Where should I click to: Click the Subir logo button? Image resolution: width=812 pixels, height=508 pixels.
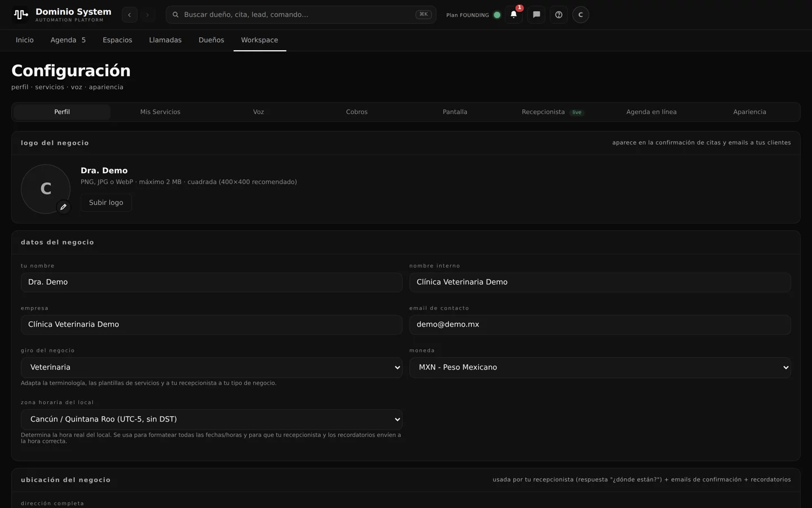coord(106,203)
